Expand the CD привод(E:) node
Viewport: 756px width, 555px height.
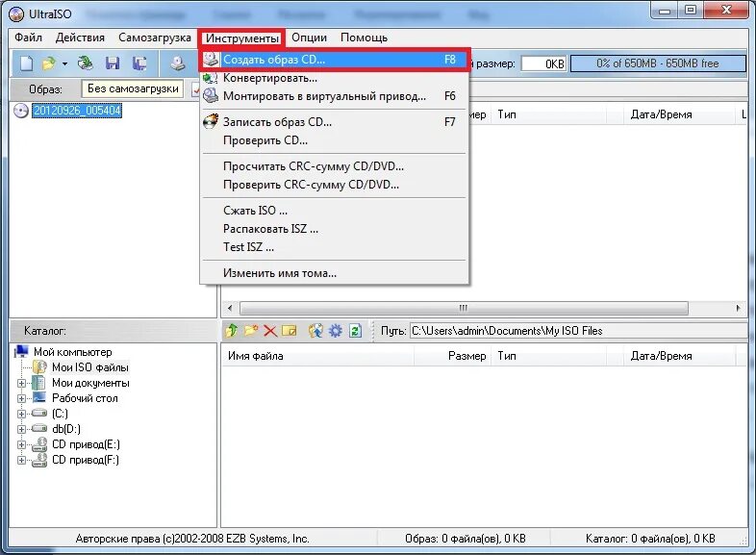coord(21,444)
